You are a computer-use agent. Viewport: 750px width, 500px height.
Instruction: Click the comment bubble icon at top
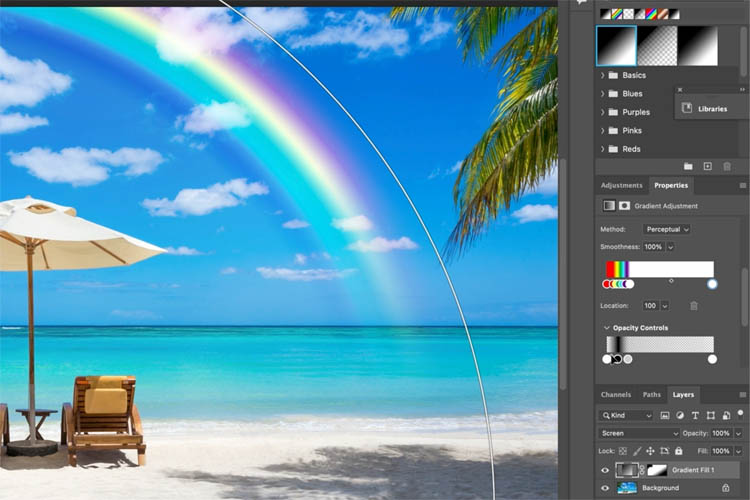click(x=582, y=2)
